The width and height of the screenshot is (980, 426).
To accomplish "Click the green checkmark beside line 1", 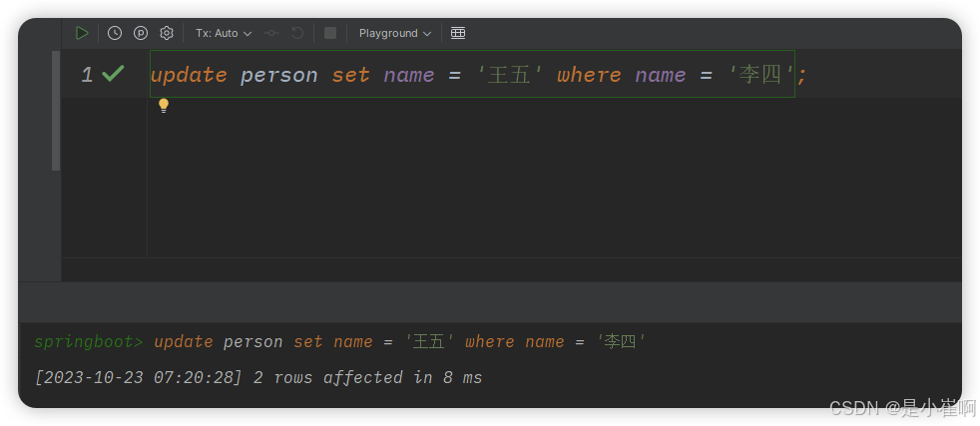I will pos(113,74).
